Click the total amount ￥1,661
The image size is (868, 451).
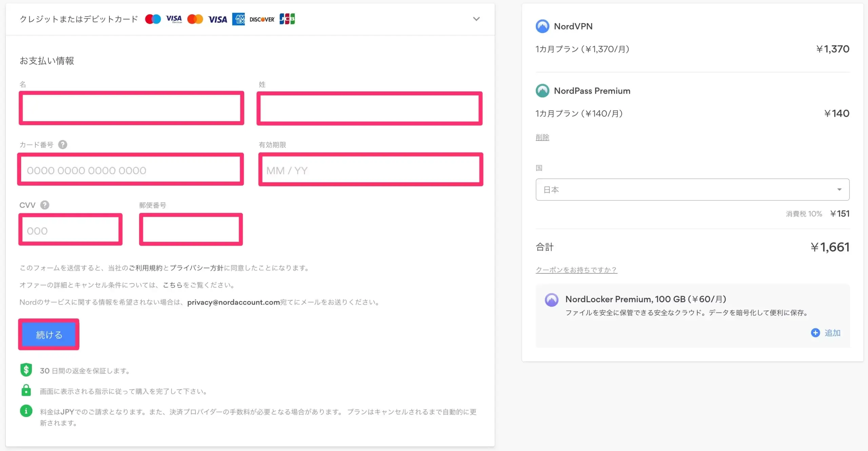pos(830,247)
